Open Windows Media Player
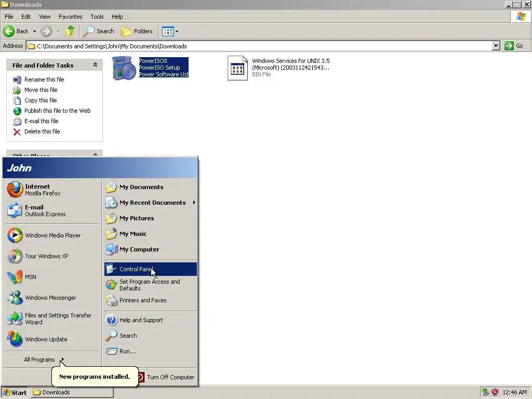This screenshot has width=532, height=399. coord(52,235)
